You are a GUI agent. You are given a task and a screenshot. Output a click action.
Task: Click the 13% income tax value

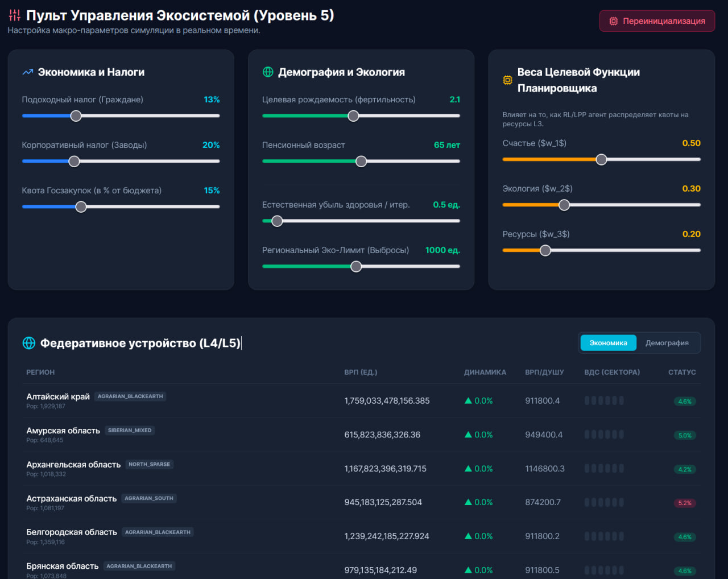click(x=212, y=100)
